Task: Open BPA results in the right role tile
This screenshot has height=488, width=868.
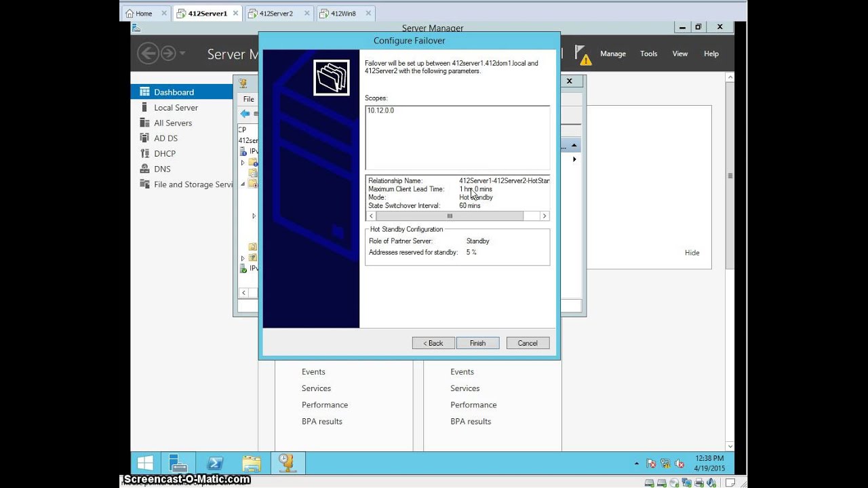Action: [x=471, y=421]
